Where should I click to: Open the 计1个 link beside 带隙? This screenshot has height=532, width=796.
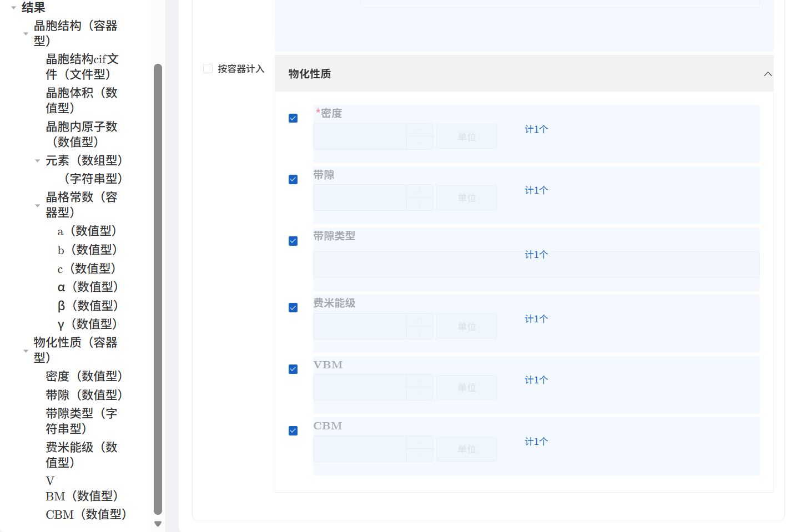click(536, 190)
